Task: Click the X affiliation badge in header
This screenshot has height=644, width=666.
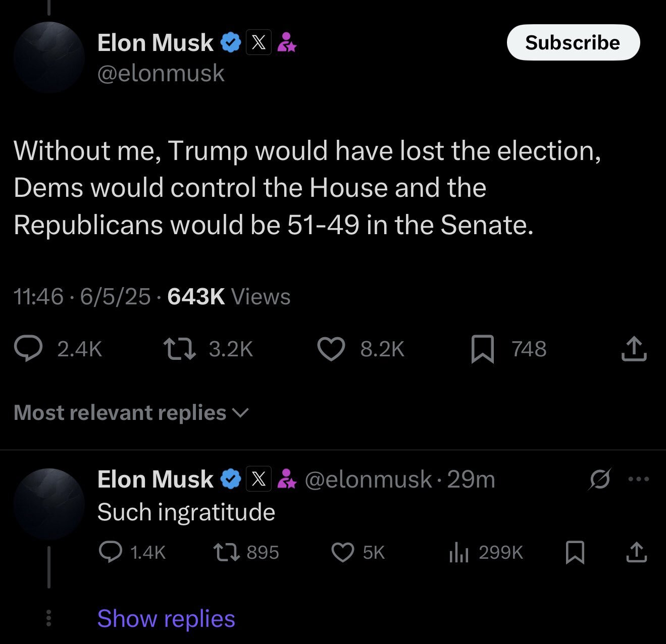Action: pyautogui.click(x=259, y=42)
